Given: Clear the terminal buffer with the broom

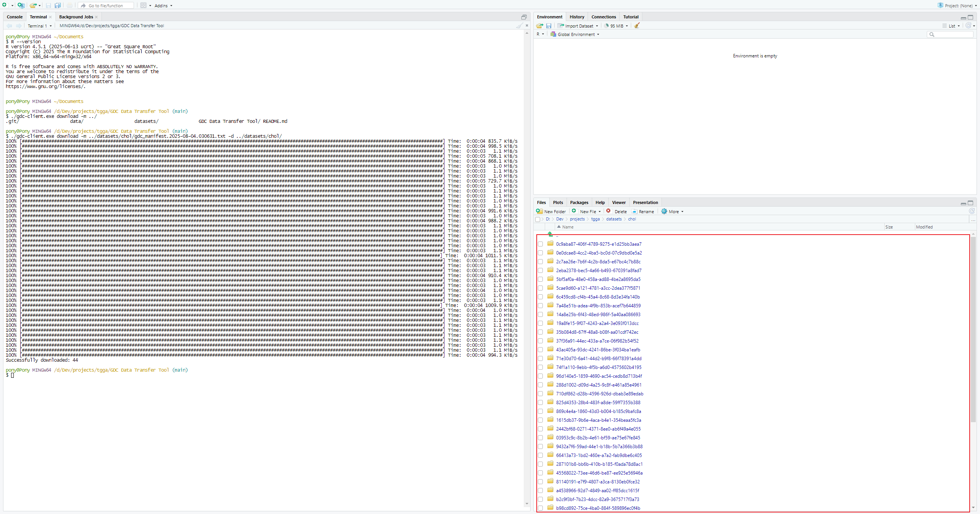Looking at the screenshot, I should (x=519, y=26).
